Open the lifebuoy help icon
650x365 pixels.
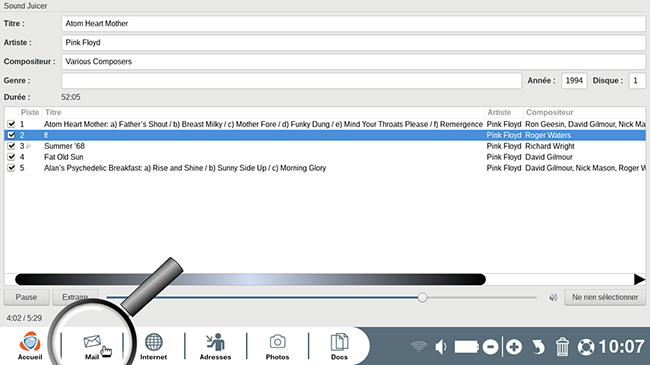click(586, 347)
